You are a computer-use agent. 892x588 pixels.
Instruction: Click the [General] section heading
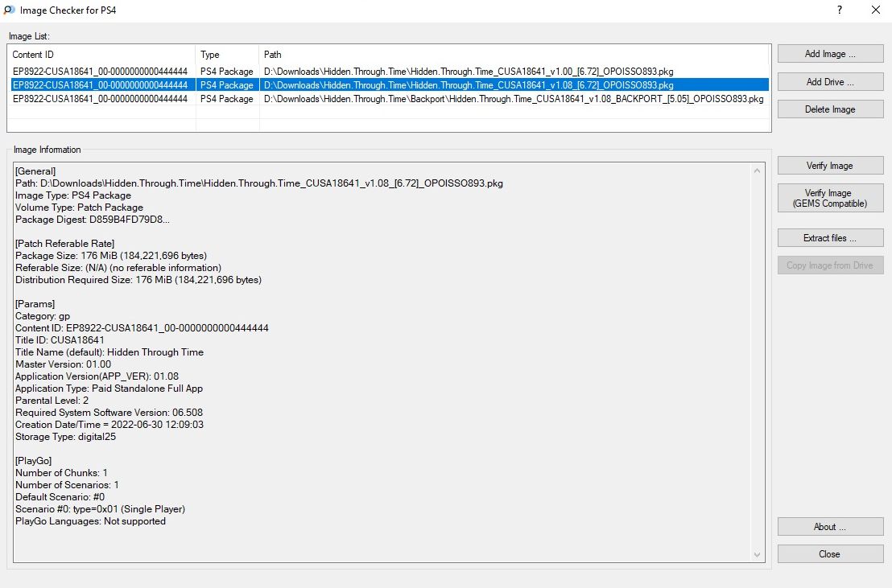pos(35,171)
